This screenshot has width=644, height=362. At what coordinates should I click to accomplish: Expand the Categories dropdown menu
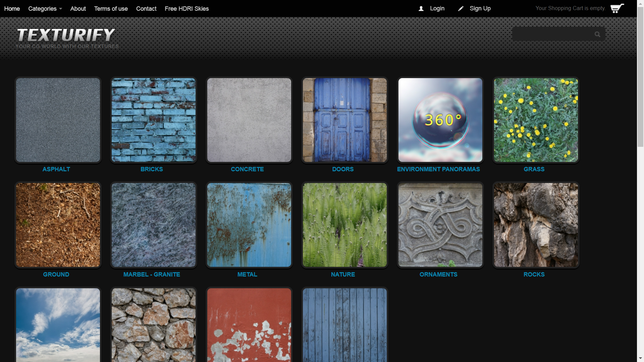[45, 9]
